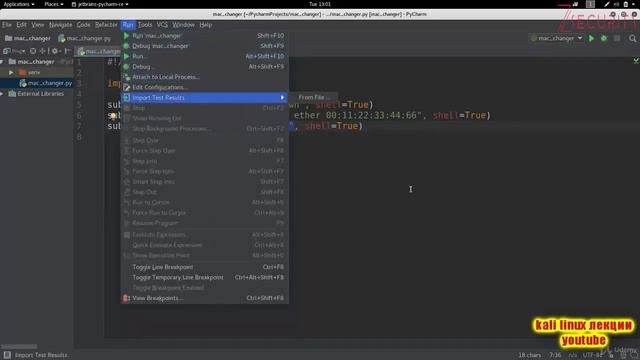The height and width of the screenshot is (360, 640).
Task: Click the green Run button in toolbar
Action: tap(591, 38)
